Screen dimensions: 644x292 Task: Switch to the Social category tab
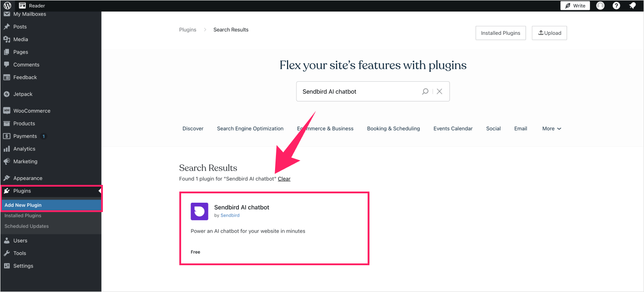[493, 129]
